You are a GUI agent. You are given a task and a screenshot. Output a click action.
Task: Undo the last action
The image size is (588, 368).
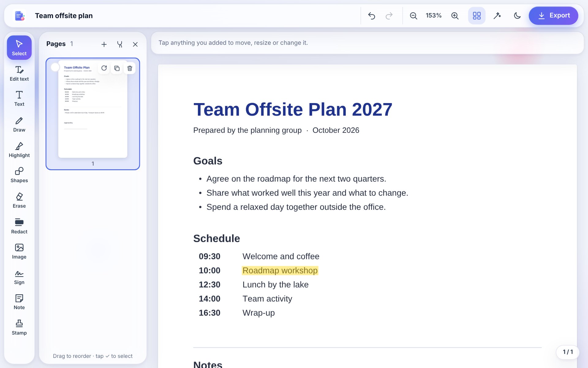pyautogui.click(x=371, y=16)
